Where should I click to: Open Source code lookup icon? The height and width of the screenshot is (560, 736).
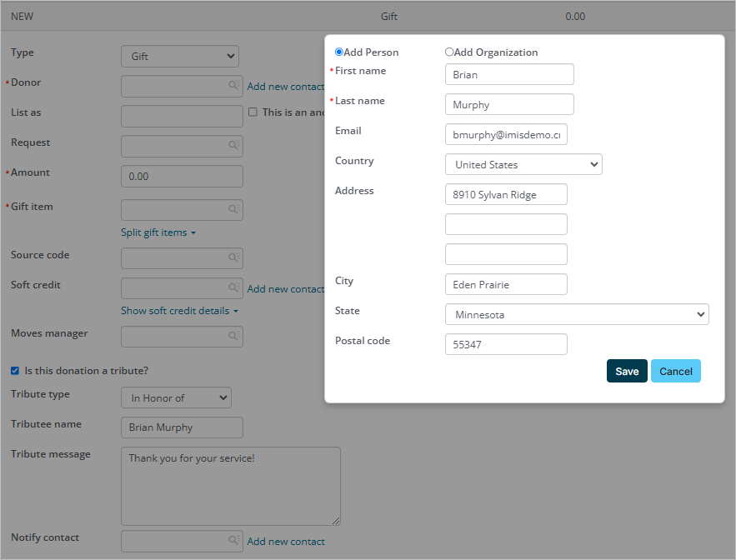233,257
